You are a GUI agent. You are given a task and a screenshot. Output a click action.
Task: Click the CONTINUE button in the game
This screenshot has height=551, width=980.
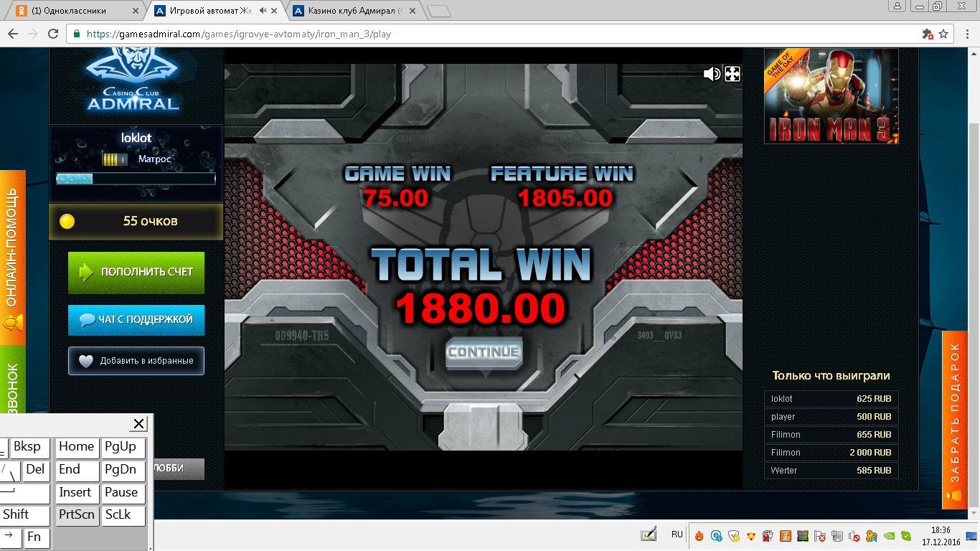[x=483, y=352]
